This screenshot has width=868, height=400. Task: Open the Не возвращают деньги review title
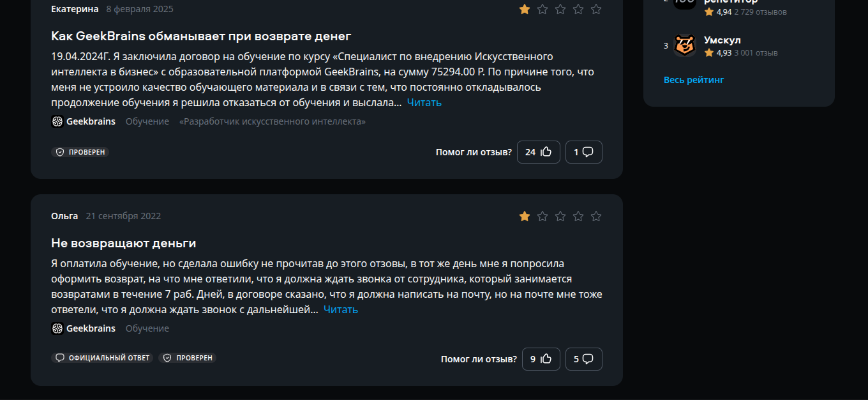123,243
